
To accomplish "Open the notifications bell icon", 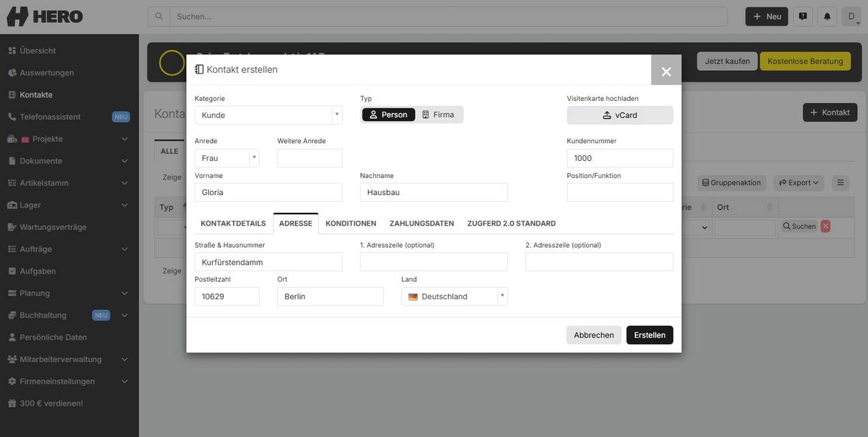I will pos(827,16).
